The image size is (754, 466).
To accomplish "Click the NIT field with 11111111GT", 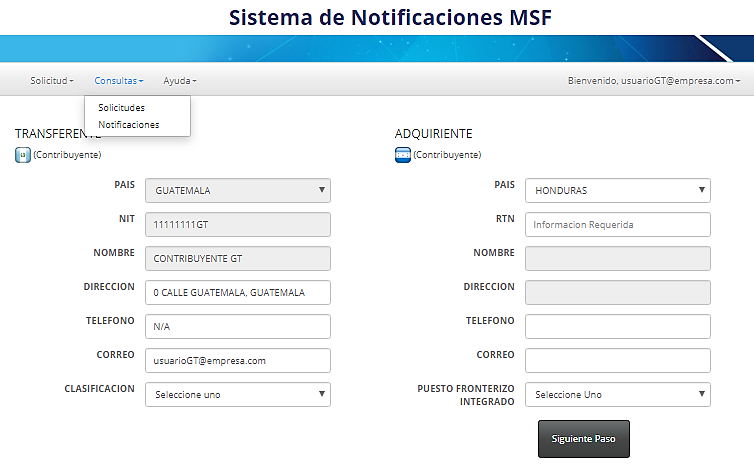I will [238, 225].
